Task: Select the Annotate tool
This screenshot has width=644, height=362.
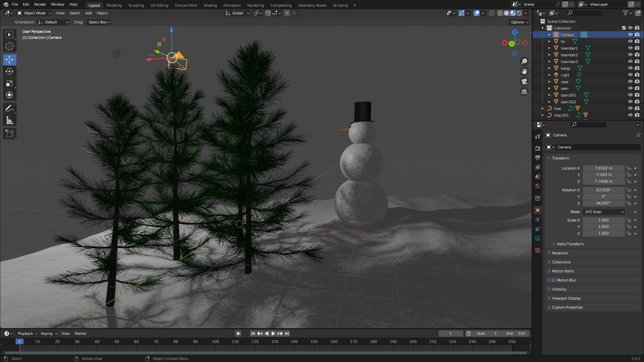Action: pyautogui.click(x=9, y=108)
